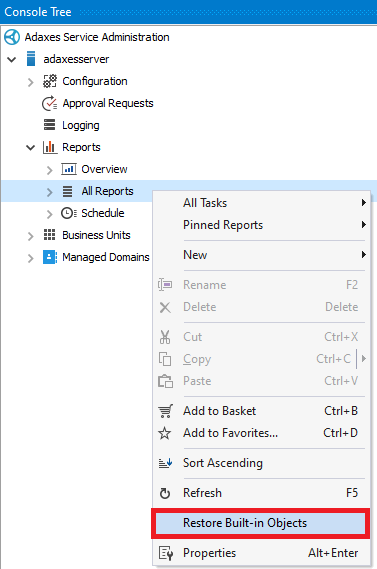377x569 pixels.
Task: Click the Approval Requests icon
Action: tap(49, 103)
